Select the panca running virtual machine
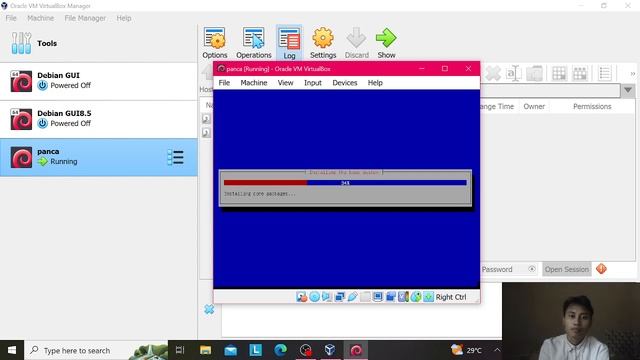Image resolution: width=640 pixels, height=360 pixels. pyautogui.click(x=98, y=157)
